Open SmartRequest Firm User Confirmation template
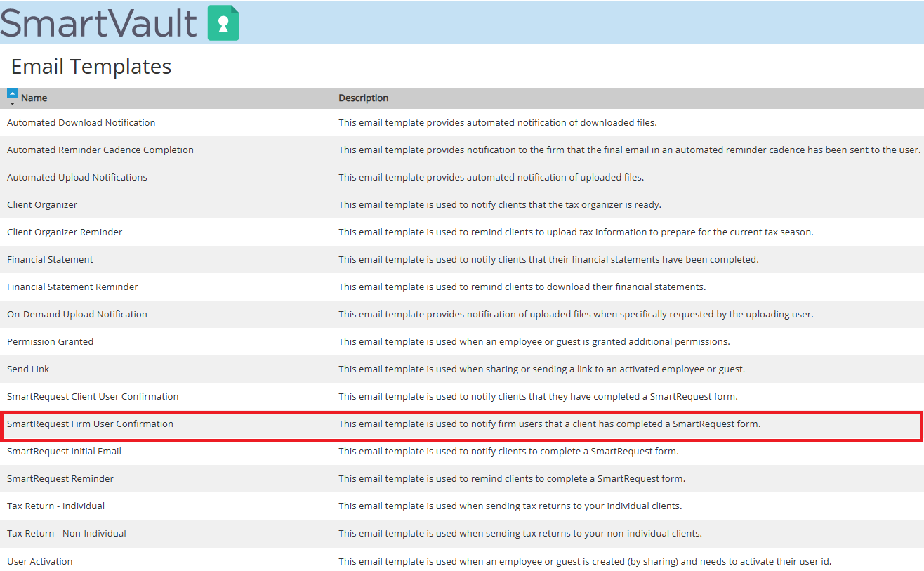Screen dimensions: 924x571 click(90, 424)
